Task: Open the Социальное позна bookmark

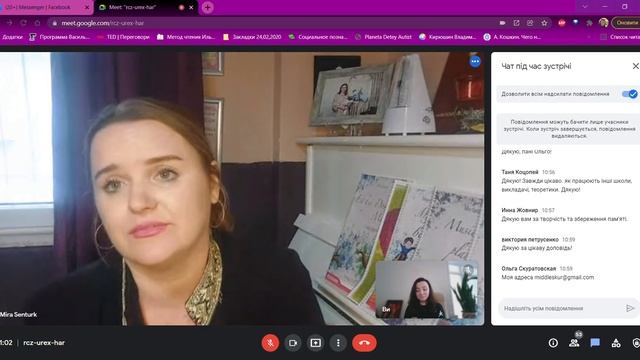Action: click(318, 37)
